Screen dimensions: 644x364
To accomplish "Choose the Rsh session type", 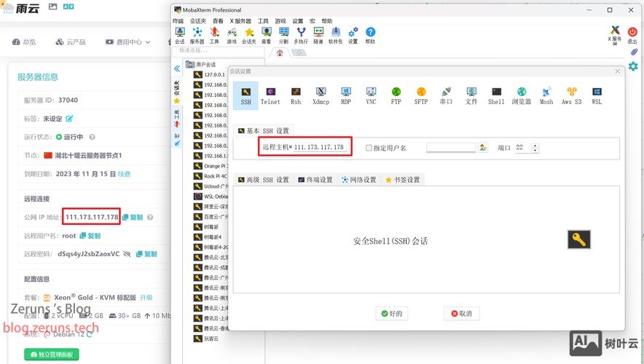I will [x=296, y=95].
